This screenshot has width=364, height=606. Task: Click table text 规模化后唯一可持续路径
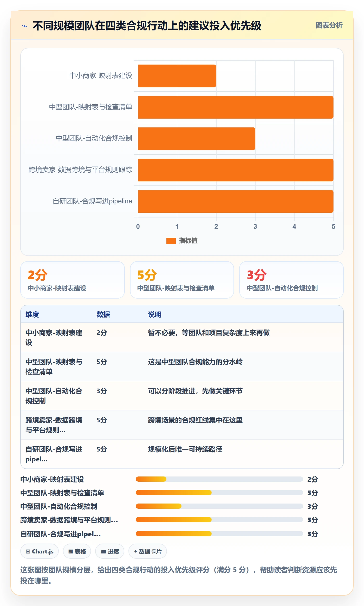tap(185, 449)
